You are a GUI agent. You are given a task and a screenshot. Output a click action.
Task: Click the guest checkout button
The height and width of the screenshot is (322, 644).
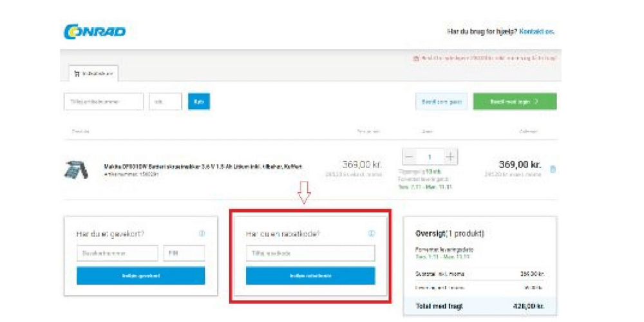(x=441, y=102)
